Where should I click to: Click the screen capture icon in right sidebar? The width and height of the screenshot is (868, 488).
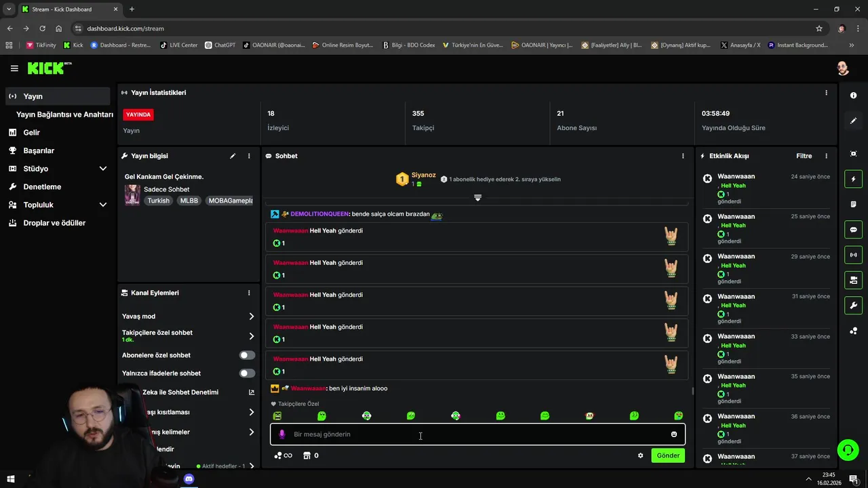tap(853, 154)
